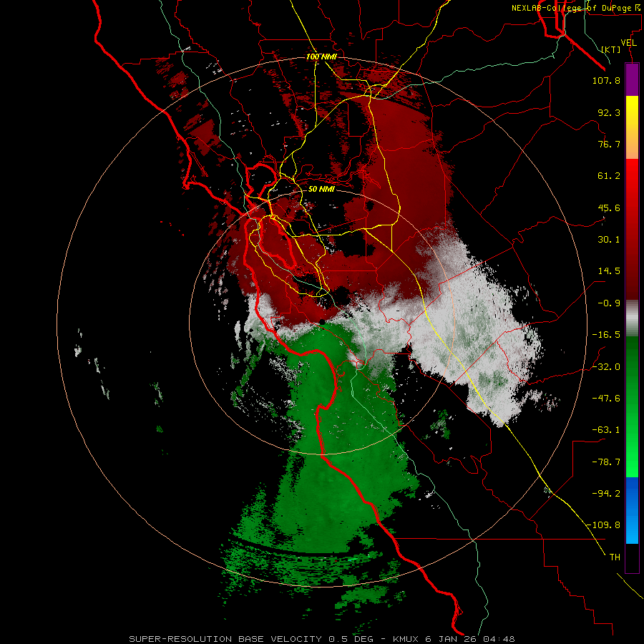This screenshot has width=644, height=644.
Task: Select the 107.8 legend value
Action: click(606, 80)
